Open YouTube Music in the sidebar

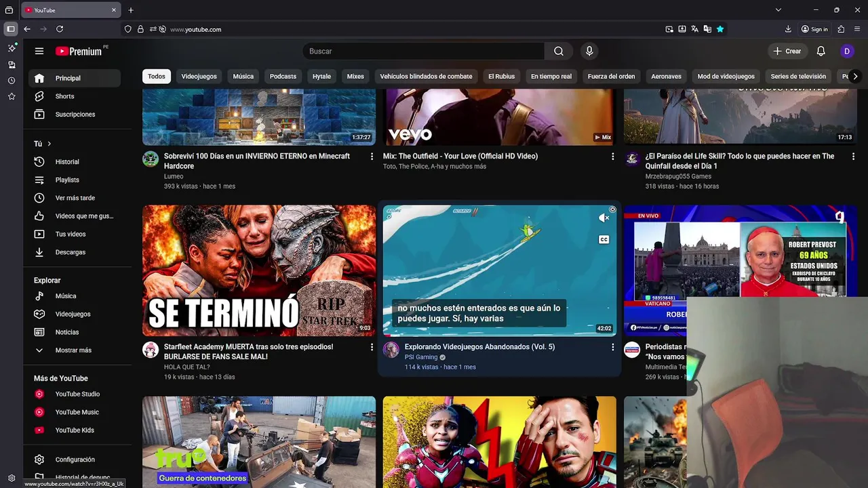(75, 412)
